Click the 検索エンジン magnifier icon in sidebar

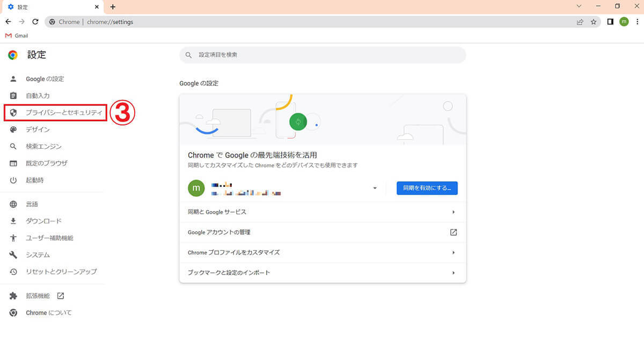pyautogui.click(x=13, y=146)
